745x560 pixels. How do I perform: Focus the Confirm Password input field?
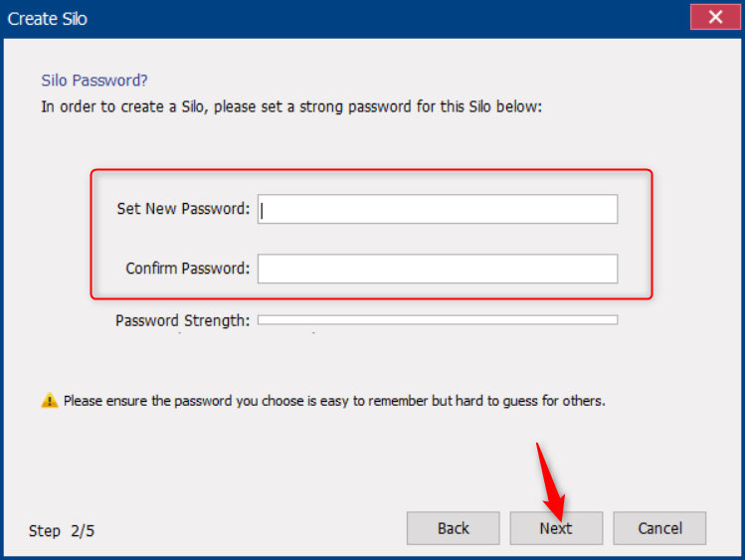coord(438,269)
